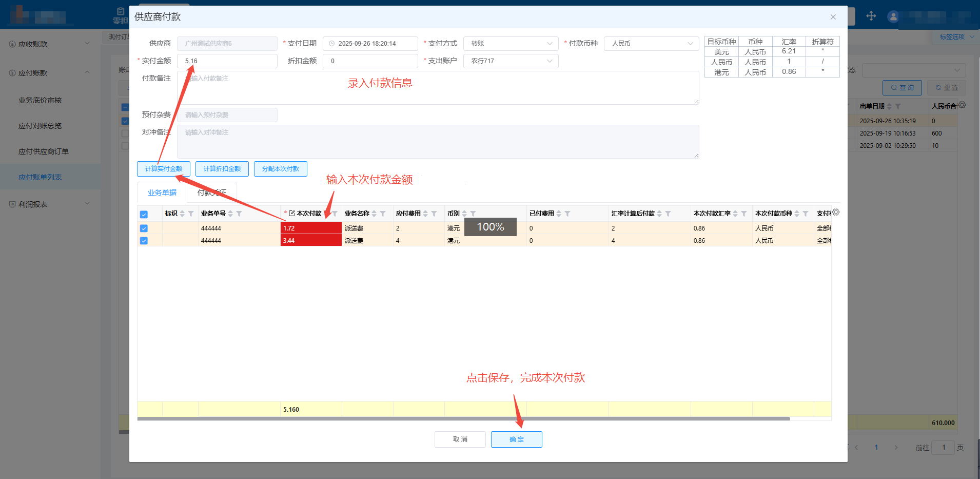Click filter icon for 业务单号 column

click(239, 214)
